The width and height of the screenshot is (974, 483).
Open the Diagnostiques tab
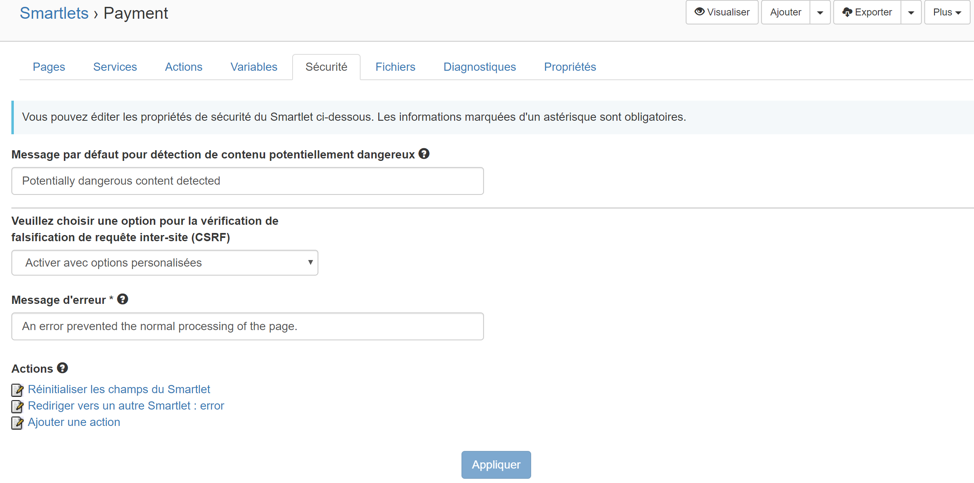[480, 67]
